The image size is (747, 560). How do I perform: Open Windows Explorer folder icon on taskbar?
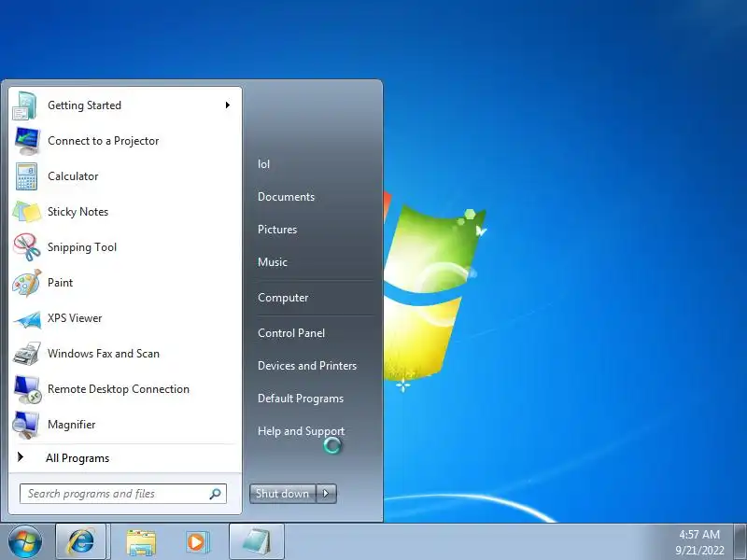pos(141,542)
